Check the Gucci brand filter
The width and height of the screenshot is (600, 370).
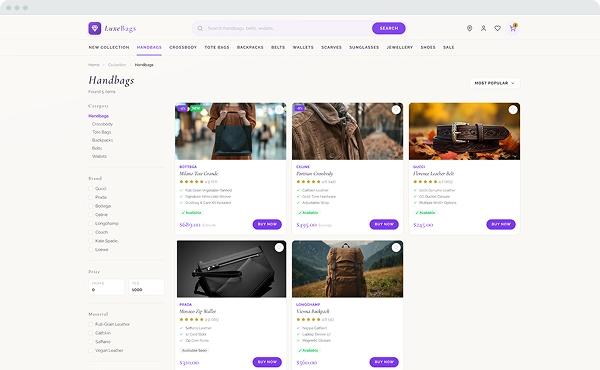[x=91, y=189]
